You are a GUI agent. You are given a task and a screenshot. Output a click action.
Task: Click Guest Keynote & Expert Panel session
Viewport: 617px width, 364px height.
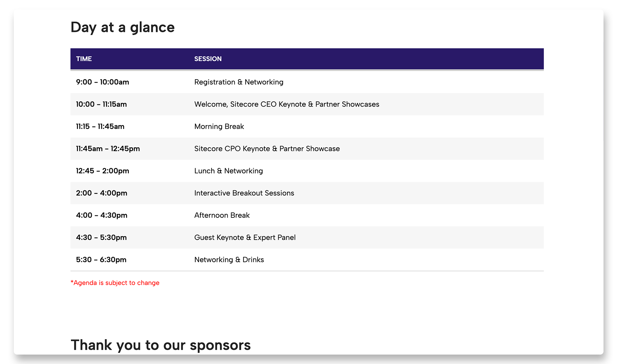[x=245, y=238]
